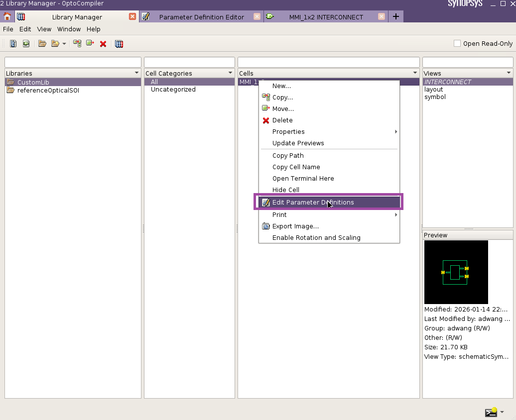The width and height of the screenshot is (516, 420).
Task: Choose Edit Parameter Definitions in the context menu
Action: (329, 202)
